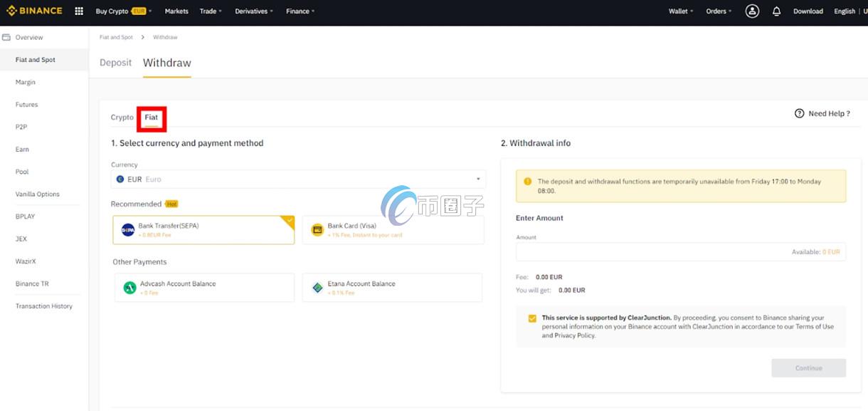
Task: Select Bank Card (Visa) payment option
Action: [x=393, y=230]
